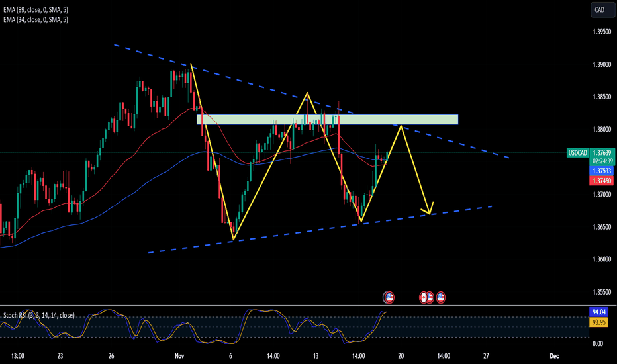Screen dimensions: 617x364
Task: Click the 1.38500 price axis label
Action: click(602, 97)
